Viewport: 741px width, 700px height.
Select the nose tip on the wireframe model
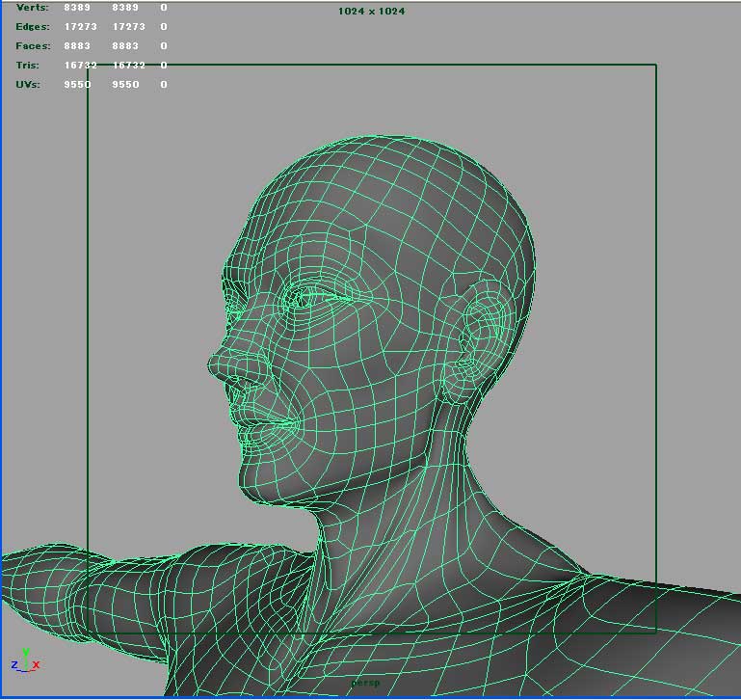(x=214, y=366)
